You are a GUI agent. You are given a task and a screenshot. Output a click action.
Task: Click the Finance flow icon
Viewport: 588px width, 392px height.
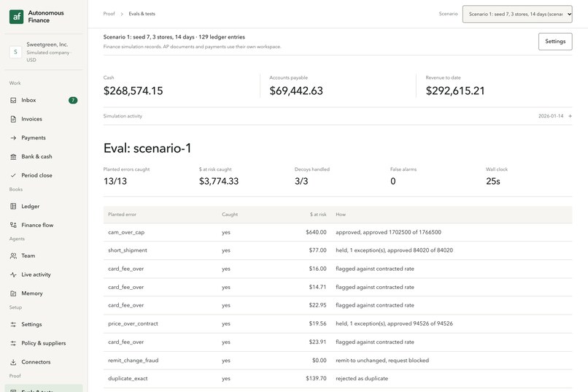point(13,225)
